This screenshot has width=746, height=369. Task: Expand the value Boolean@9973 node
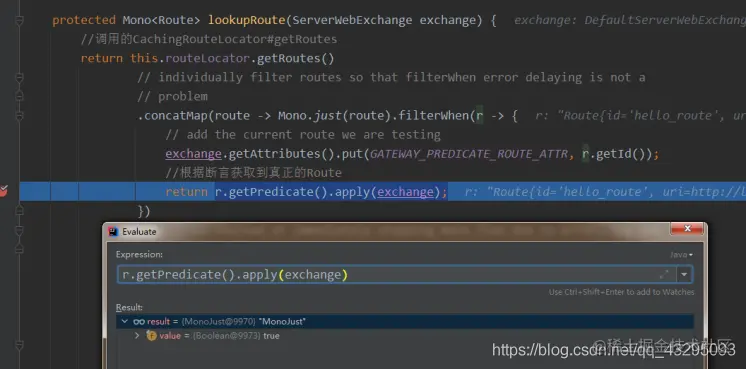[x=137, y=336]
